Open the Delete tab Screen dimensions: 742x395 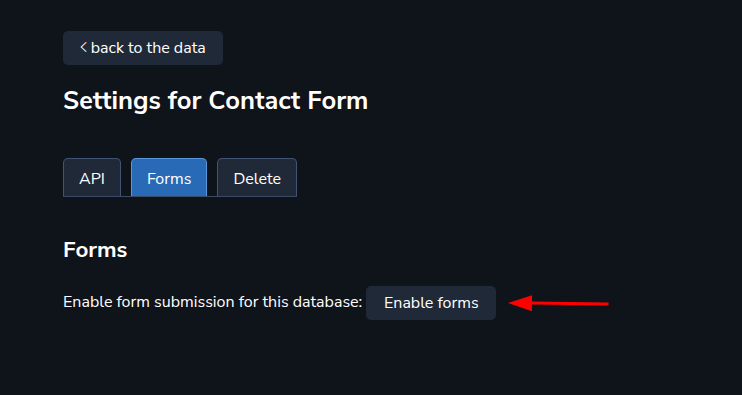[257, 178]
